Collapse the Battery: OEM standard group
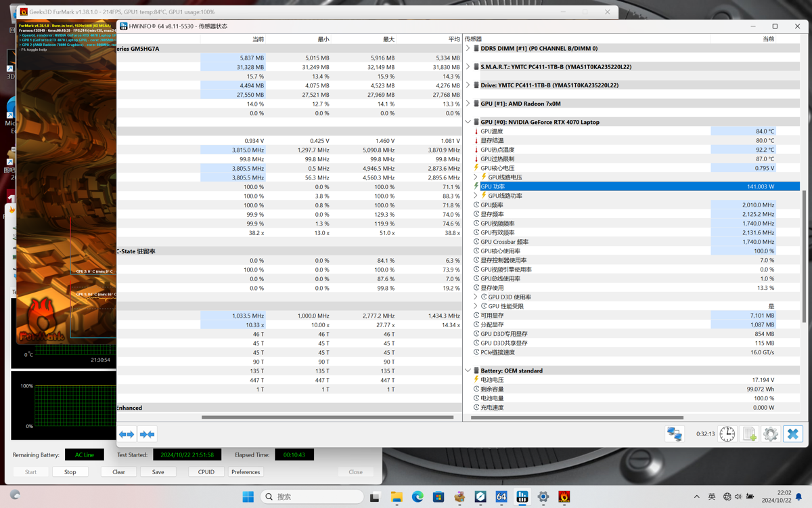 [x=468, y=371]
